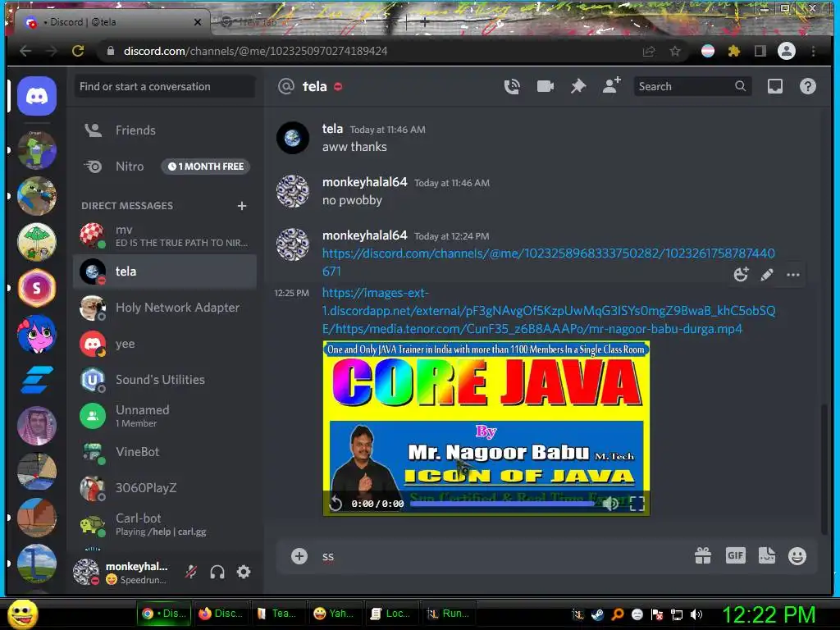Image resolution: width=840 pixels, height=630 pixels.
Task: Open Chrome three-dot menu
Action: 813,51
